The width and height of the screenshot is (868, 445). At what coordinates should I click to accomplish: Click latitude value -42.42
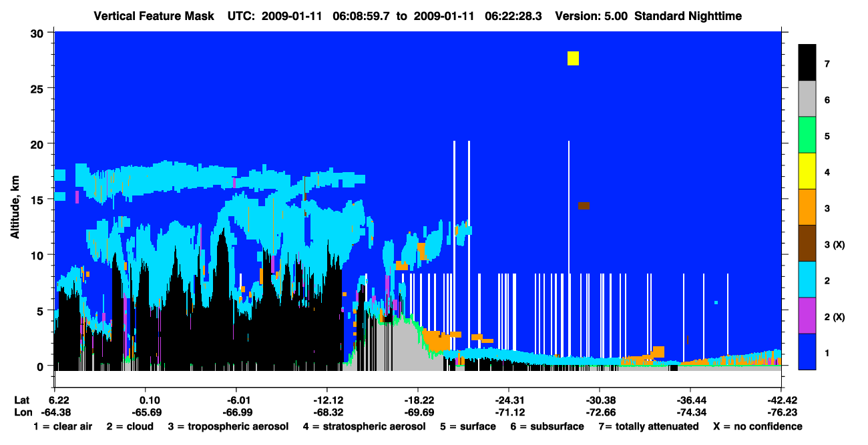click(x=781, y=400)
